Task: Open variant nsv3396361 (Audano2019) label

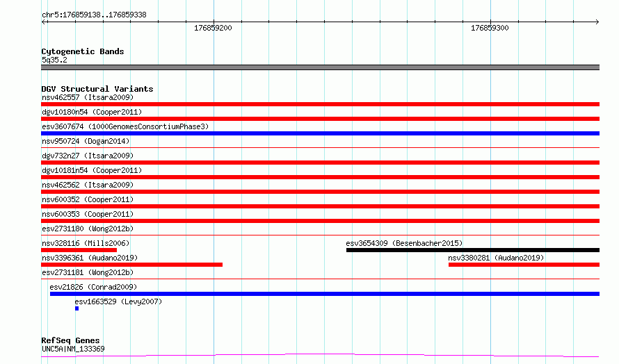Action: coord(90,258)
